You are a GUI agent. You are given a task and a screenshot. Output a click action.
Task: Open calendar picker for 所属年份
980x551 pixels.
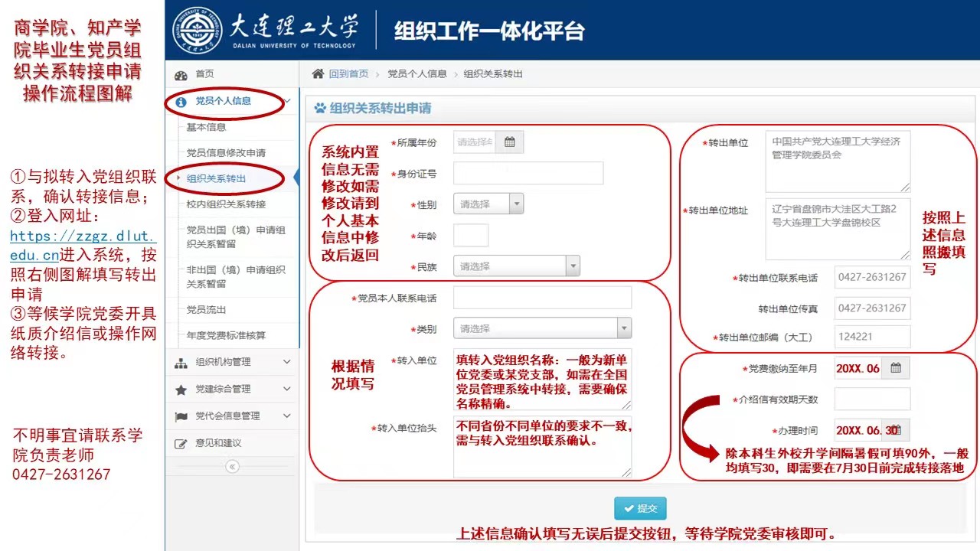point(510,142)
